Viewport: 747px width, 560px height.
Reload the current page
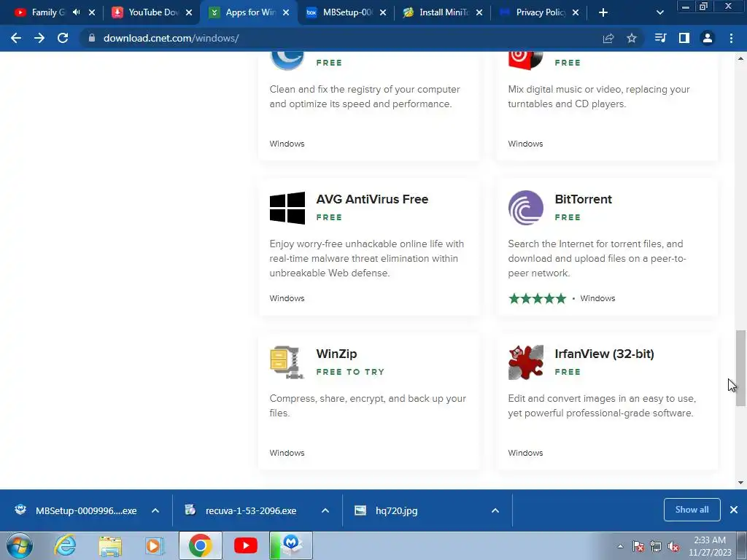63,38
